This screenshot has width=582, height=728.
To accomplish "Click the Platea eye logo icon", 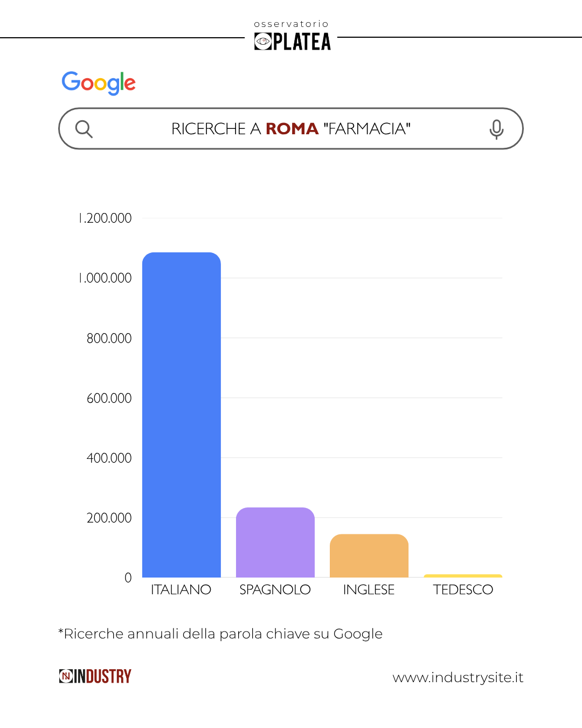I will click(x=263, y=42).
